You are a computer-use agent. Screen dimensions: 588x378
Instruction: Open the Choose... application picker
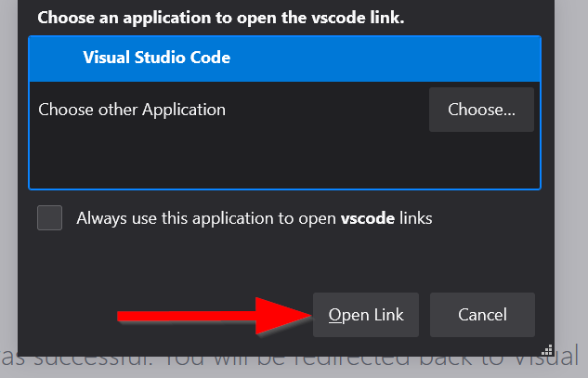click(x=481, y=110)
